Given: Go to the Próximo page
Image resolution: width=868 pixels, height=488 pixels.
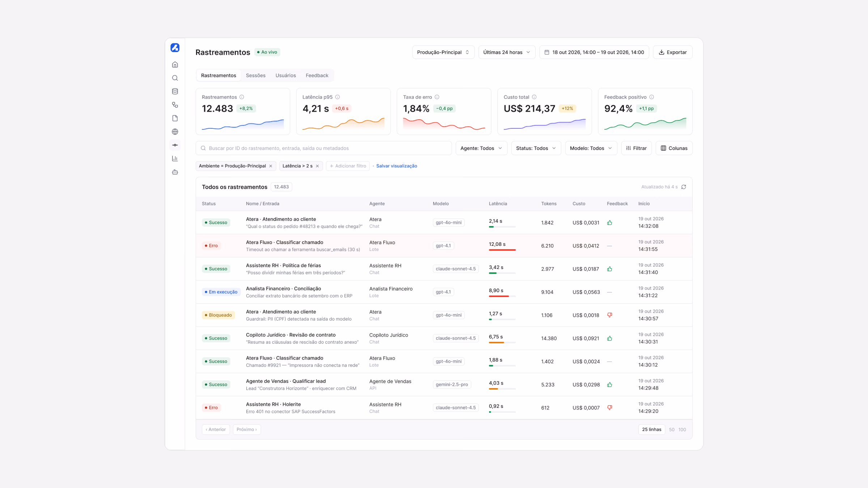Looking at the screenshot, I should pos(247,429).
